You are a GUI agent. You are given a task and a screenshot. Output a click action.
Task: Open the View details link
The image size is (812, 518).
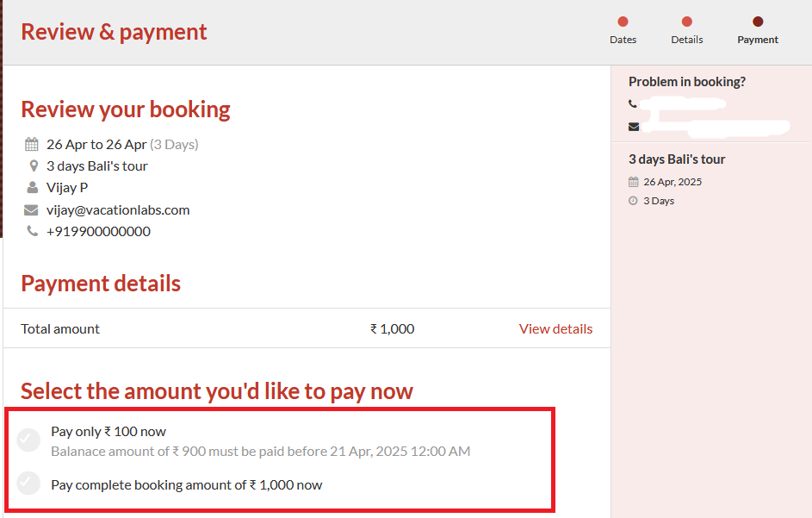coord(555,328)
